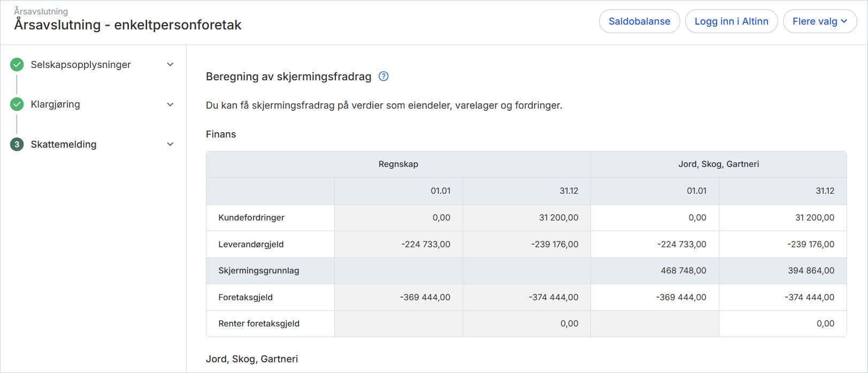This screenshot has width=868, height=373.
Task: Open the Flere valg dropdown
Action: (819, 21)
